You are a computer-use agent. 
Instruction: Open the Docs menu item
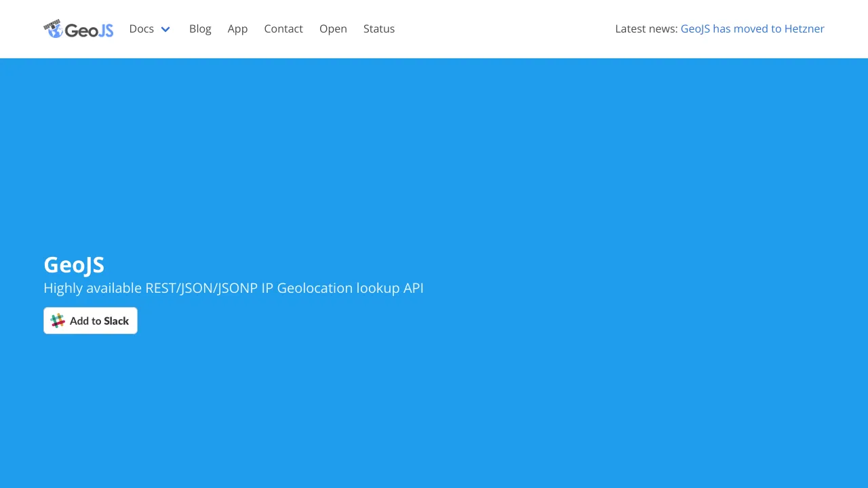(142, 28)
